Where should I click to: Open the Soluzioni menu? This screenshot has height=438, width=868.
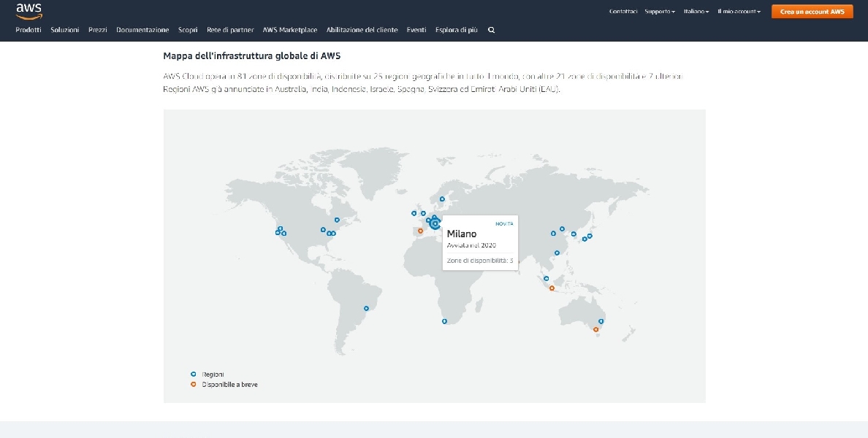click(65, 30)
